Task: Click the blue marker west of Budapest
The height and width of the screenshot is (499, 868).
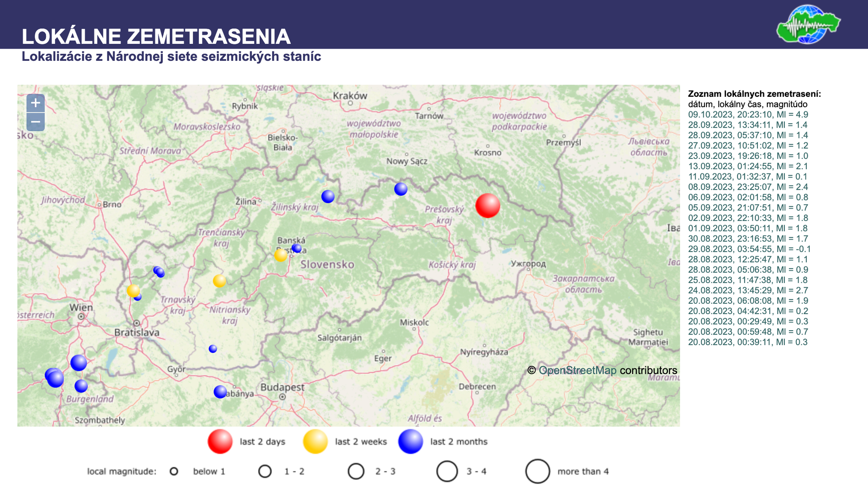Action: (220, 392)
